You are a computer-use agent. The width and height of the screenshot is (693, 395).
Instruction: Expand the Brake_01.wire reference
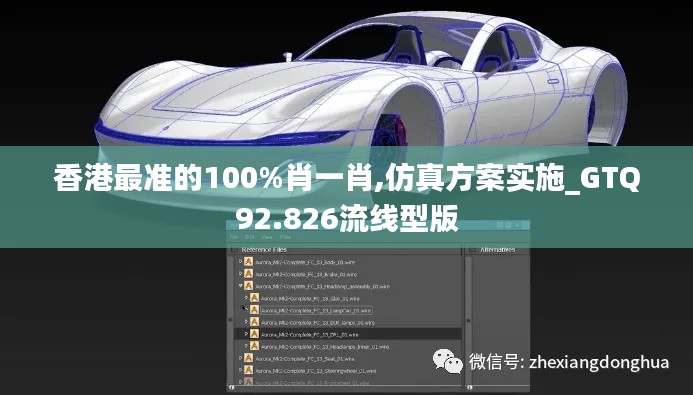[240, 273]
